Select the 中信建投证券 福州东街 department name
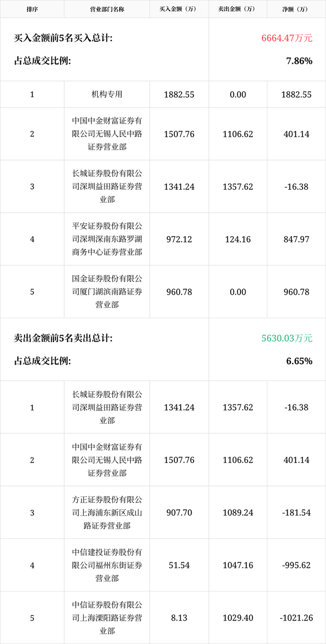Screen dimensions: 326x644 pos(107,565)
